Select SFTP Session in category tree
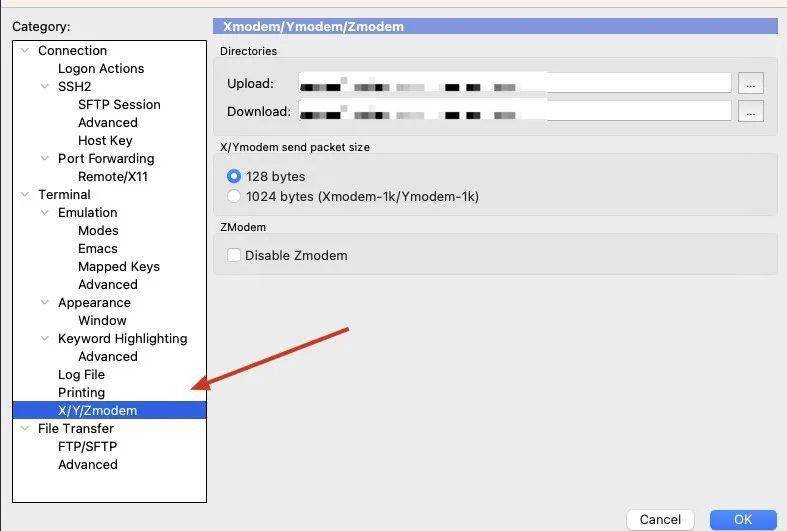Viewport: 787px width, 531px height. 119,105
